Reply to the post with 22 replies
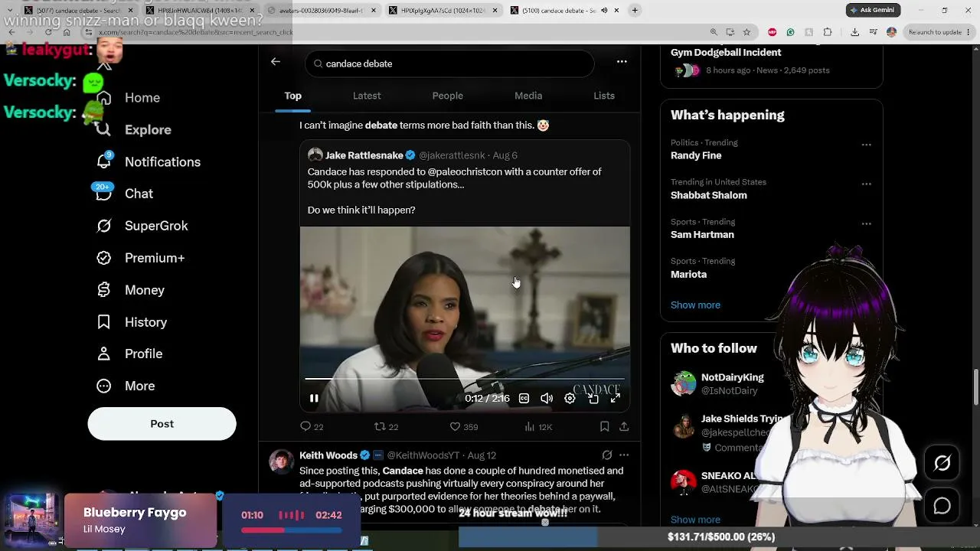The image size is (980, 551). click(x=312, y=427)
